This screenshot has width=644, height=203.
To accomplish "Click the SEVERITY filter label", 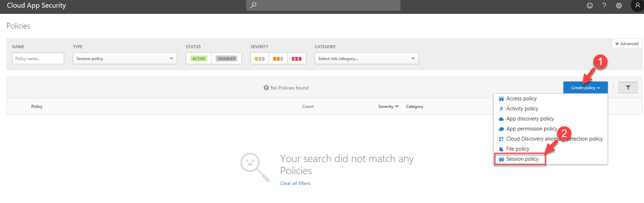I will (259, 47).
